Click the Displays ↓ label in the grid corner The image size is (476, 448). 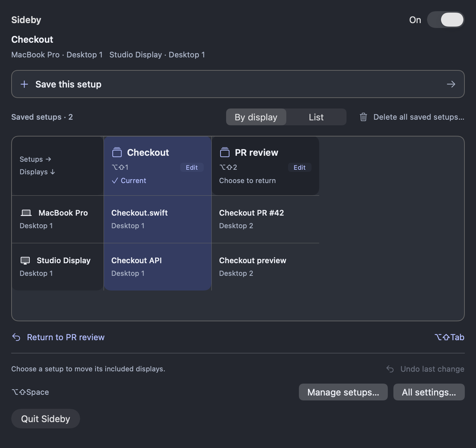(37, 172)
